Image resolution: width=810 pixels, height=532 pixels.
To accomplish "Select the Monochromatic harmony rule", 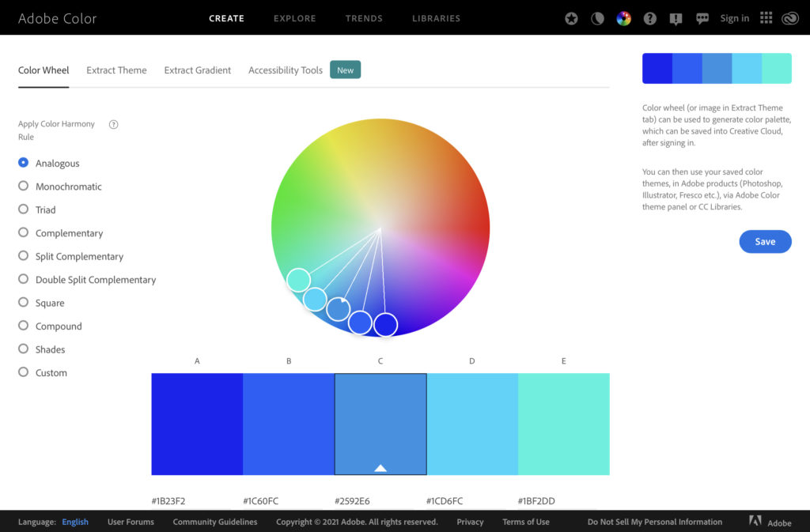I will point(23,187).
